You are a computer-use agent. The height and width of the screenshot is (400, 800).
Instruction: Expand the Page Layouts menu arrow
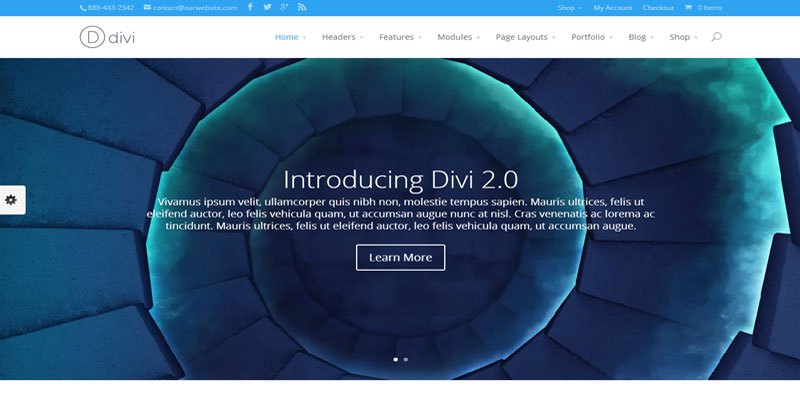click(554, 37)
